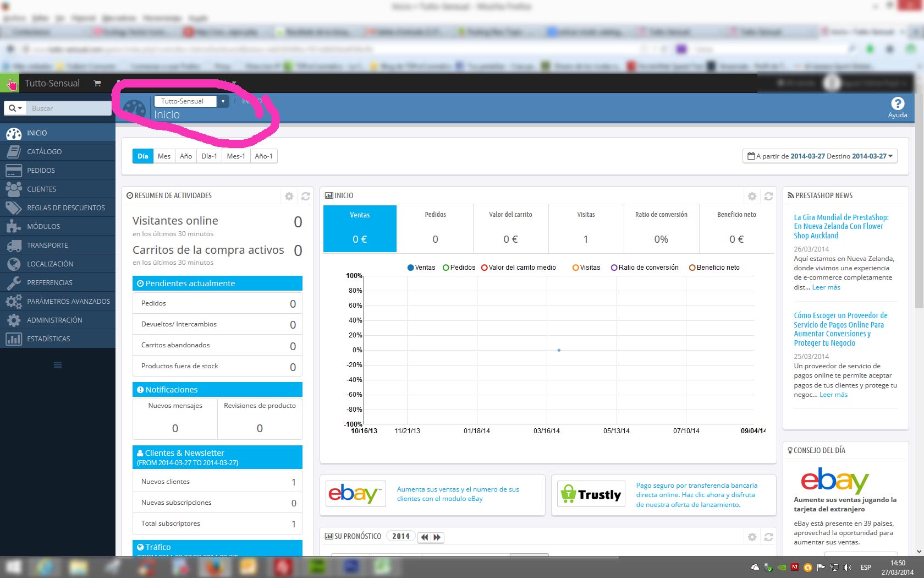The width and height of the screenshot is (924, 578).
Task: Select the Mes period tab
Action: tap(164, 156)
